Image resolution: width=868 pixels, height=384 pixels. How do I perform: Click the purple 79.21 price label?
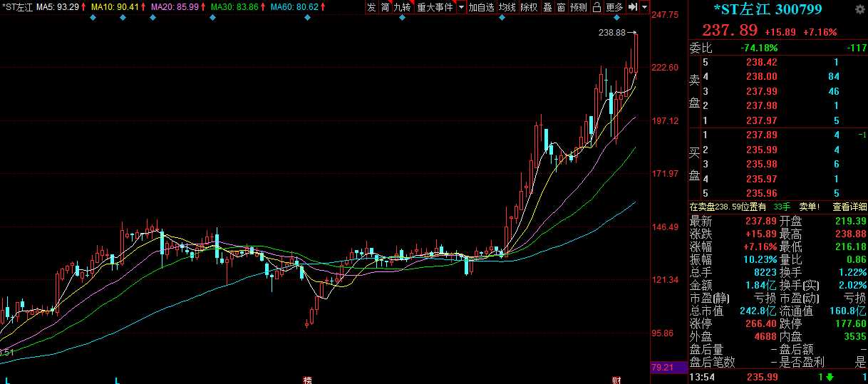[x=662, y=368]
